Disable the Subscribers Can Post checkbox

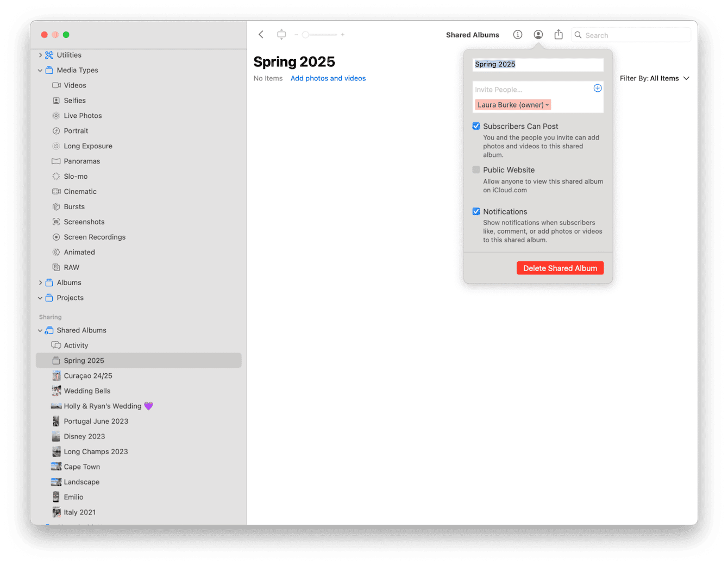tap(476, 126)
